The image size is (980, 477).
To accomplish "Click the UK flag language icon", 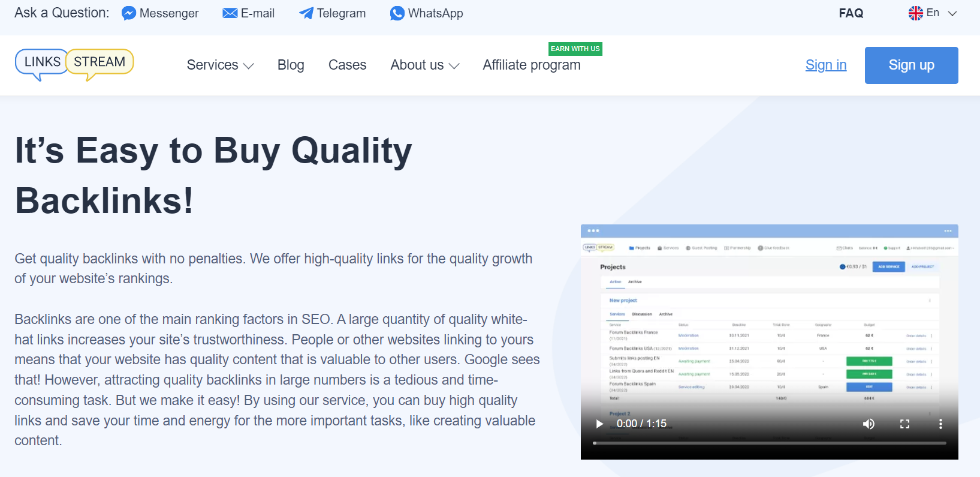I will [x=915, y=13].
